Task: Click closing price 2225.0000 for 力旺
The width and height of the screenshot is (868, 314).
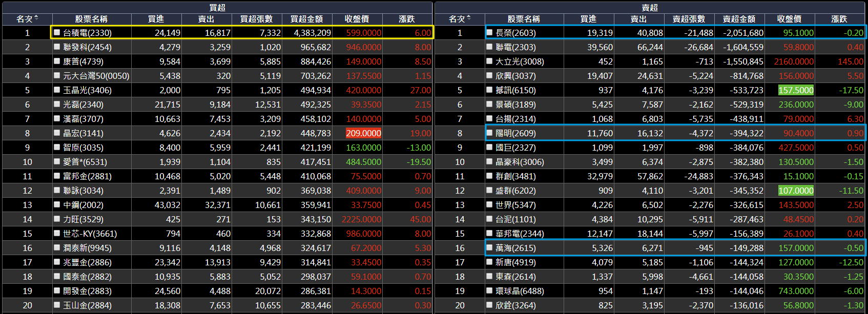Action: [361, 219]
